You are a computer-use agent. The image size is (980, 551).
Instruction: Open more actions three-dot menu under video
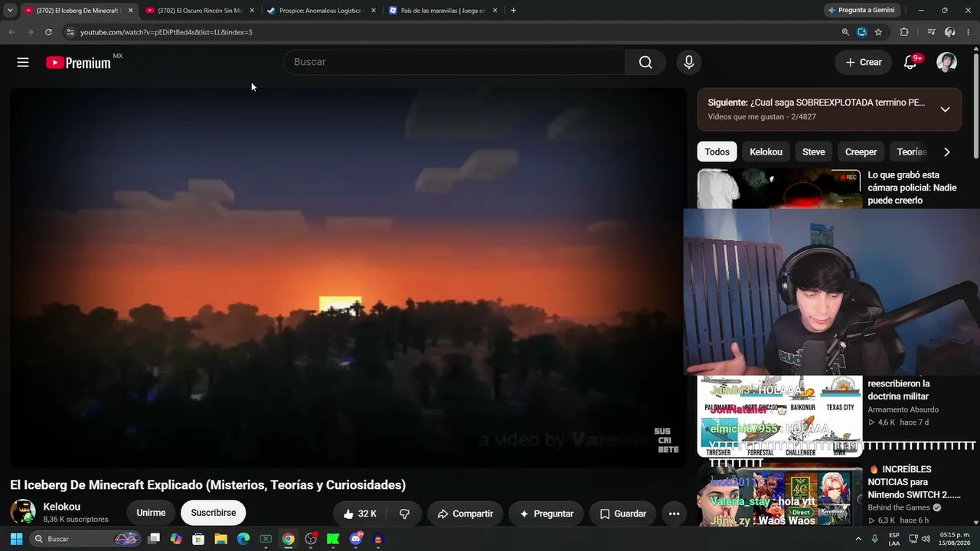[674, 514]
